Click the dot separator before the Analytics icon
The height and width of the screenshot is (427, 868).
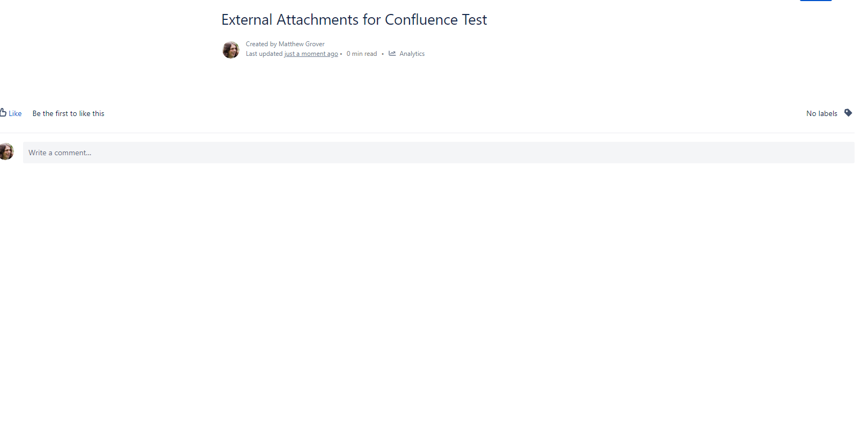click(383, 54)
